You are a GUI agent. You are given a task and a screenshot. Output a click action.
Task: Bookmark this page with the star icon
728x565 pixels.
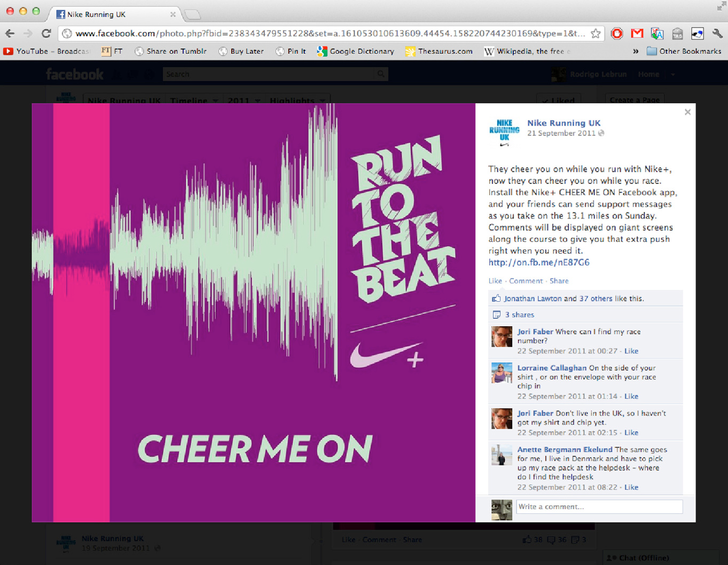click(x=596, y=34)
